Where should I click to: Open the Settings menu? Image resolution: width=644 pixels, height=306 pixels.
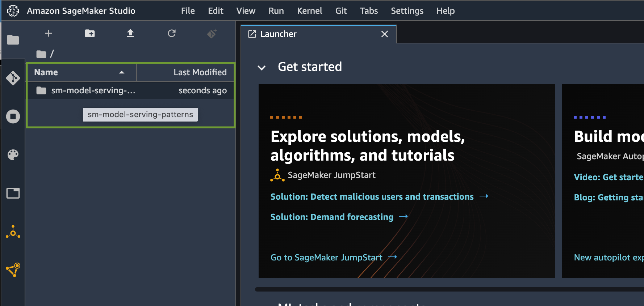click(x=407, y=11)
